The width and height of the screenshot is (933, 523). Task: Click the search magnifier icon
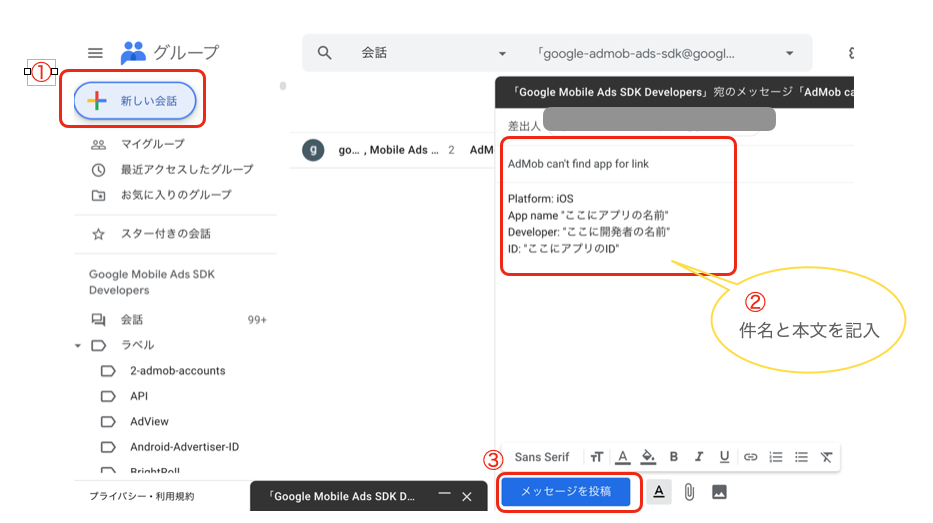coord(324,53)
